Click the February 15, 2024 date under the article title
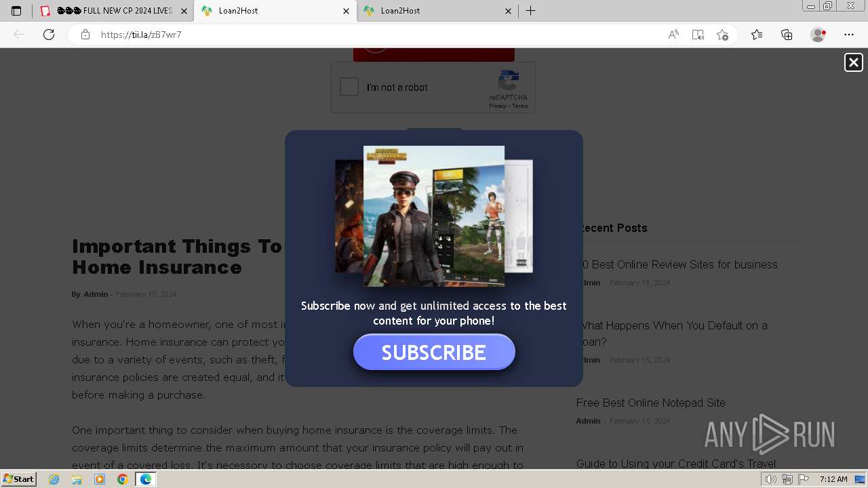This screenshot has width=868, height=488. pyautogui.click(x=146, y=294)
